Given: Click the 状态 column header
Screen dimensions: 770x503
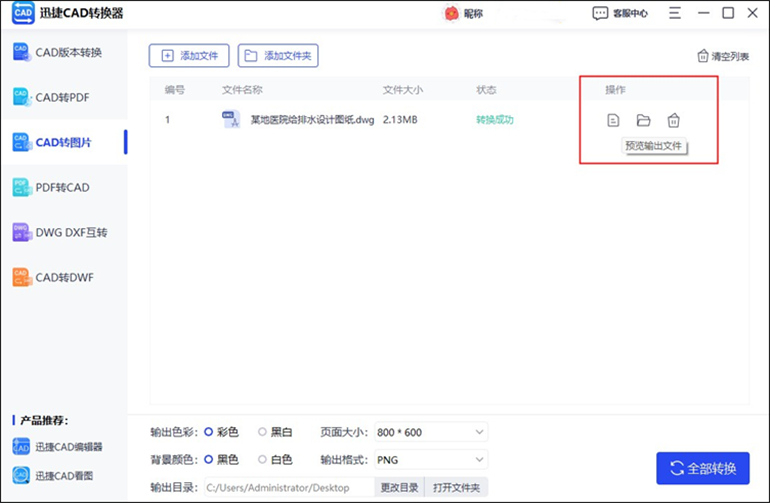Looking at the screenshot, I should [486, 89].
